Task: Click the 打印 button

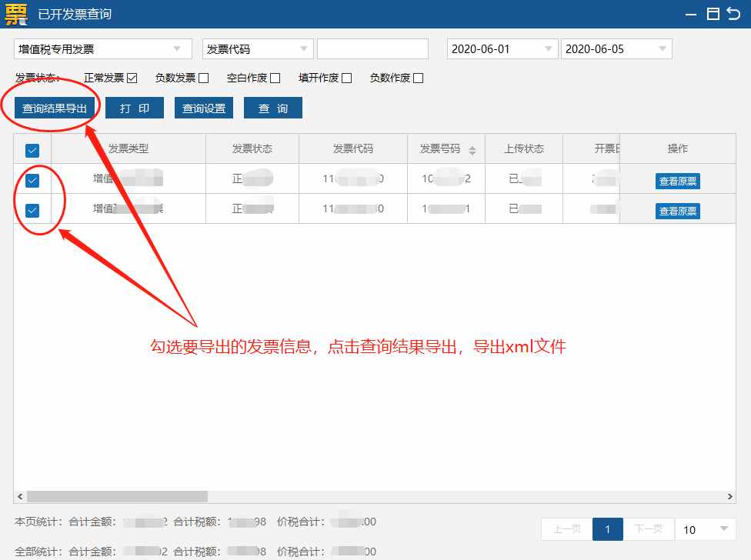Action: [x=135, y=108]
